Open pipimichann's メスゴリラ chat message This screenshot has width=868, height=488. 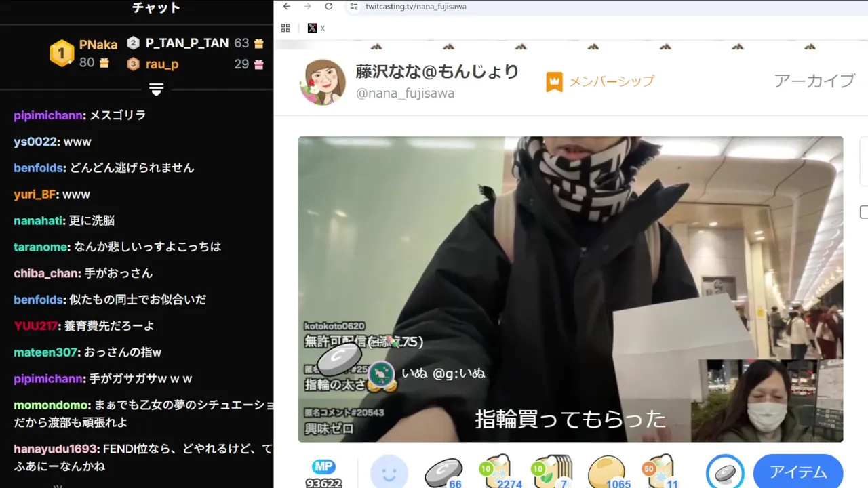tap(80, 115)
